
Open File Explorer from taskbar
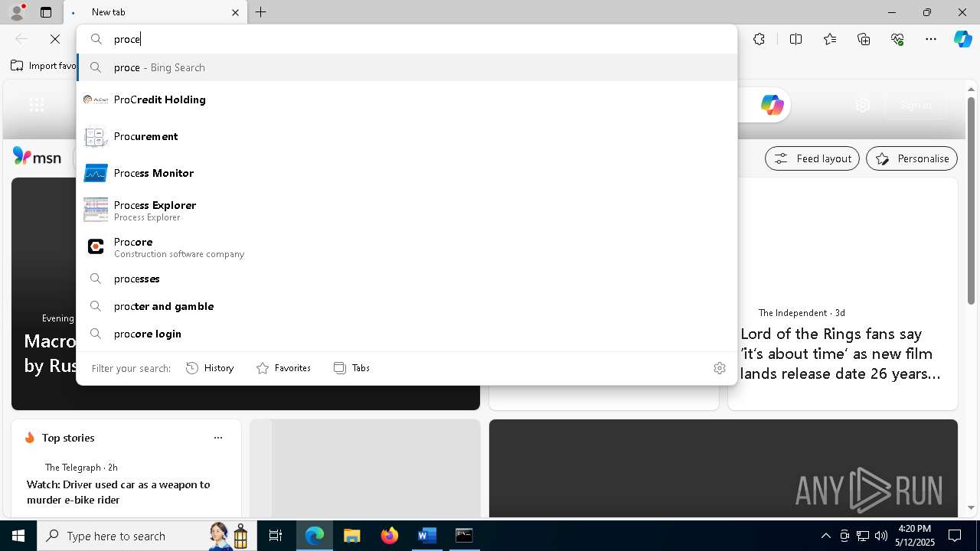[x=351, y=536]
